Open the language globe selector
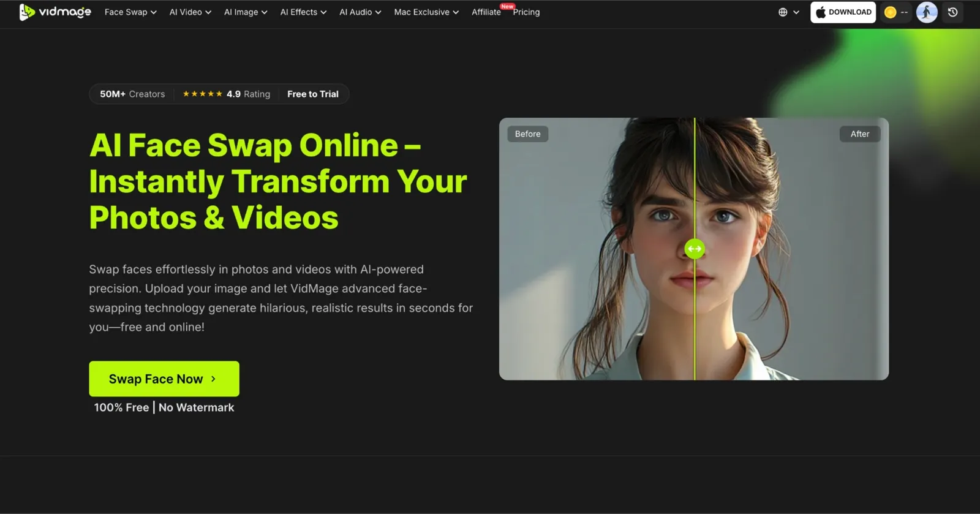Viewport: 980px width, 514px height. (x=788, y=12)
